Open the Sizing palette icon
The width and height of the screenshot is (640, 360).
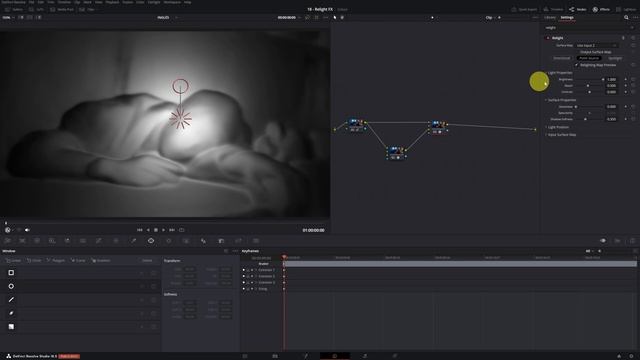[238, 241]
